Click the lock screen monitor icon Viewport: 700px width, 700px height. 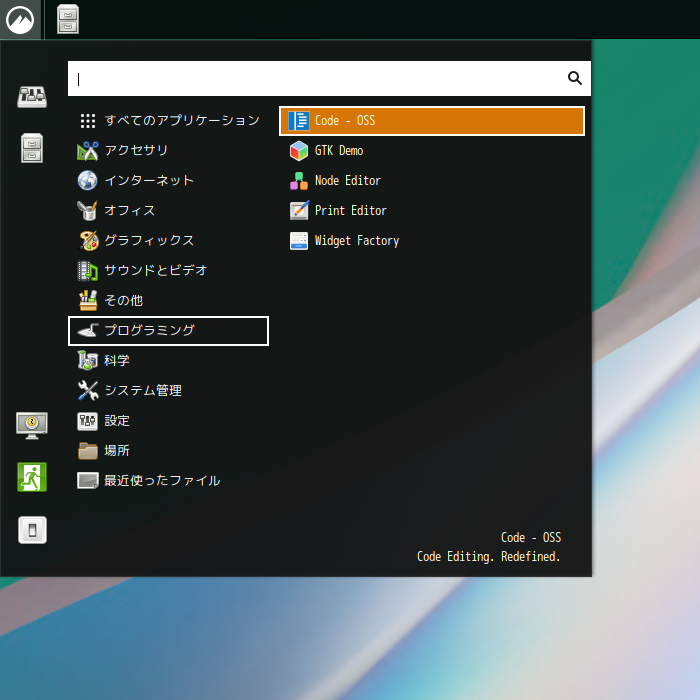tap(32, 425)
